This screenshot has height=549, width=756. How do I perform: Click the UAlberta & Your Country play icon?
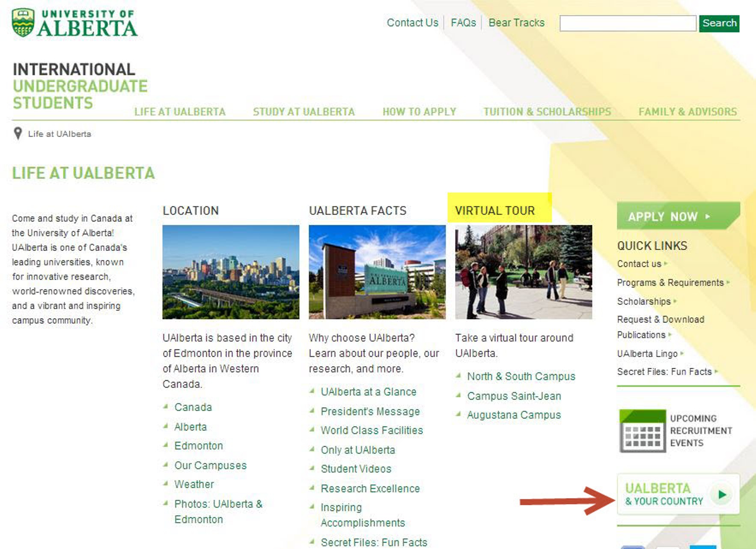point(722,494)
